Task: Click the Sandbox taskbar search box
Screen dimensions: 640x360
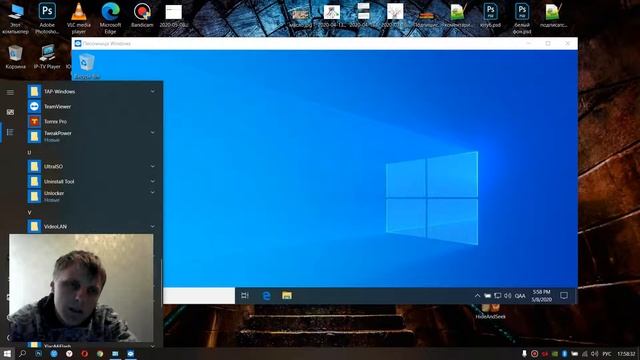Action: [x=199, y=296]
